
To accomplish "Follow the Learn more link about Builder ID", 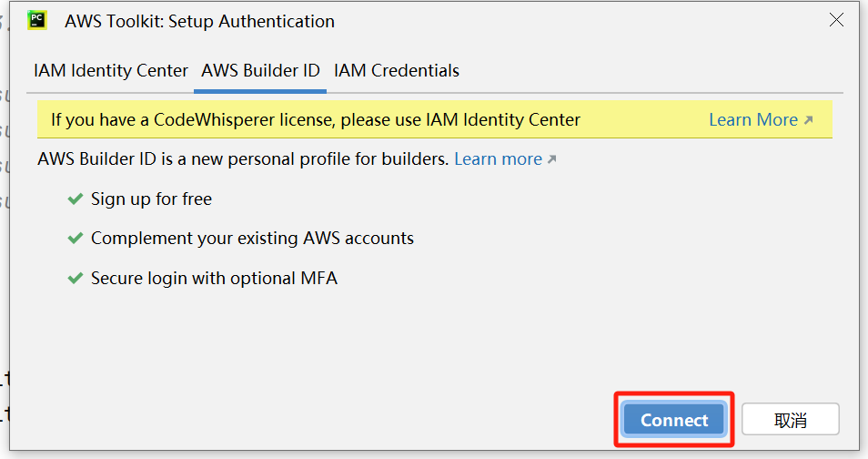I will coord(498,159).
